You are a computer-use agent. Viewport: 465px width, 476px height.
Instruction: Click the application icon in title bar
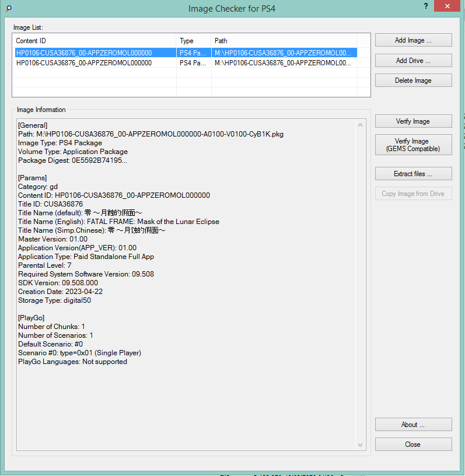pos(9,8)
